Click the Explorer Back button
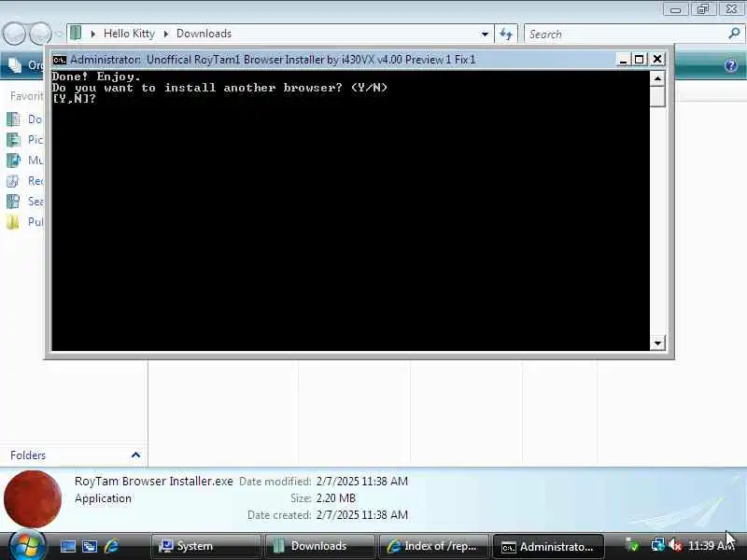 click(14, 34)
